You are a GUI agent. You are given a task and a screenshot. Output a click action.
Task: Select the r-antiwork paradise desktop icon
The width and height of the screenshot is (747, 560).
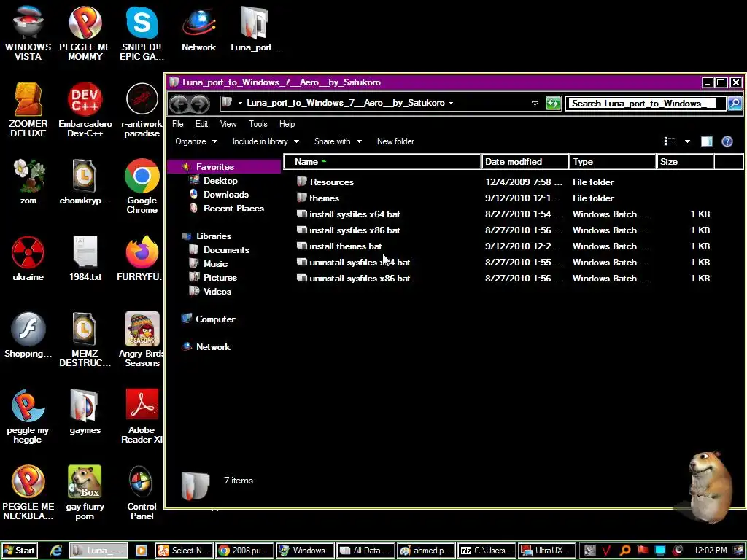[x=142, y=110]
